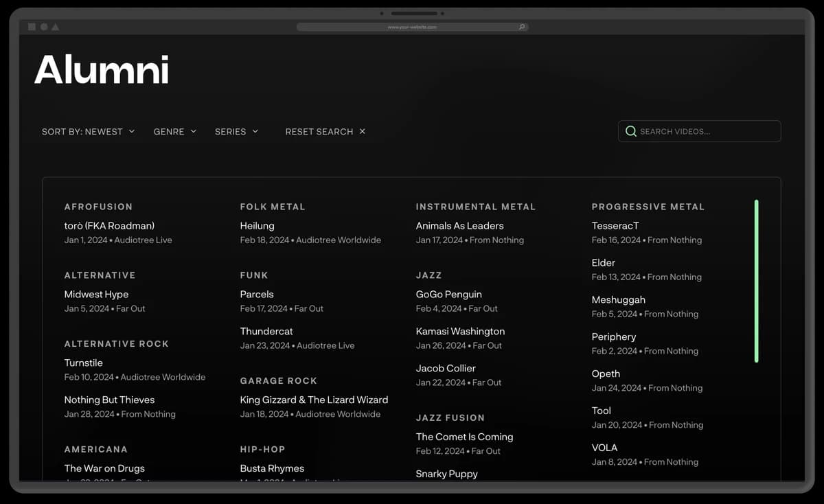Choose King Gizzard & The Lizard Wizard
824x504 pixels.
tap(314, 400)
